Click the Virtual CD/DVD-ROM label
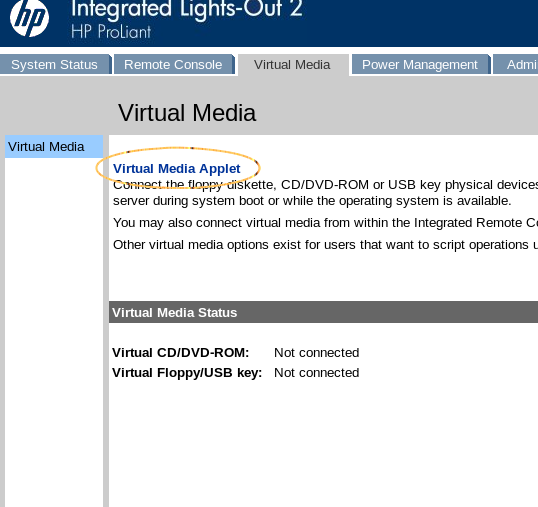Viewport: 538px width, 507px height. 180,353
